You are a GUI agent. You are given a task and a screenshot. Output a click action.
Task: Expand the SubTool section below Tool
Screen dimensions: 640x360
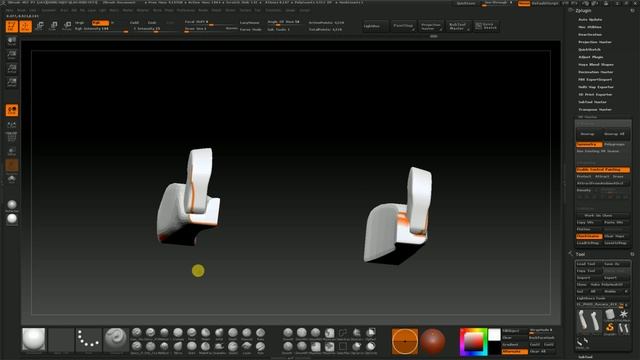pos(585,357)
